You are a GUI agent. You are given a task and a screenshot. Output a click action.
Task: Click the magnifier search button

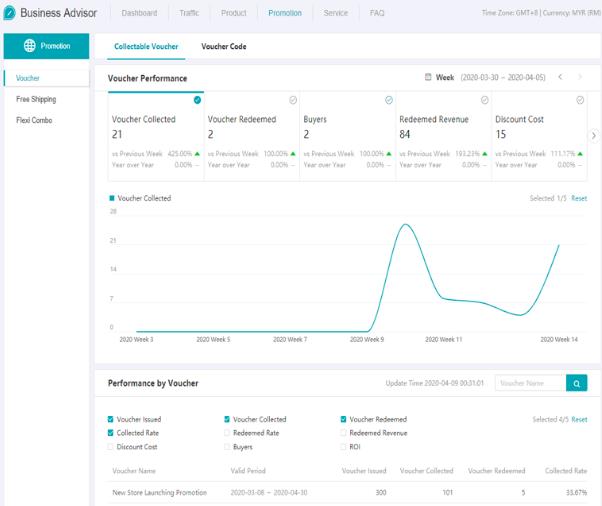point(576,383)
